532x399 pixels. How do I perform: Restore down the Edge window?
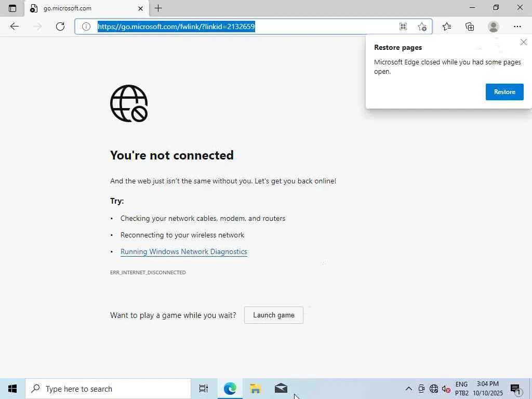(x=496, y=7)
